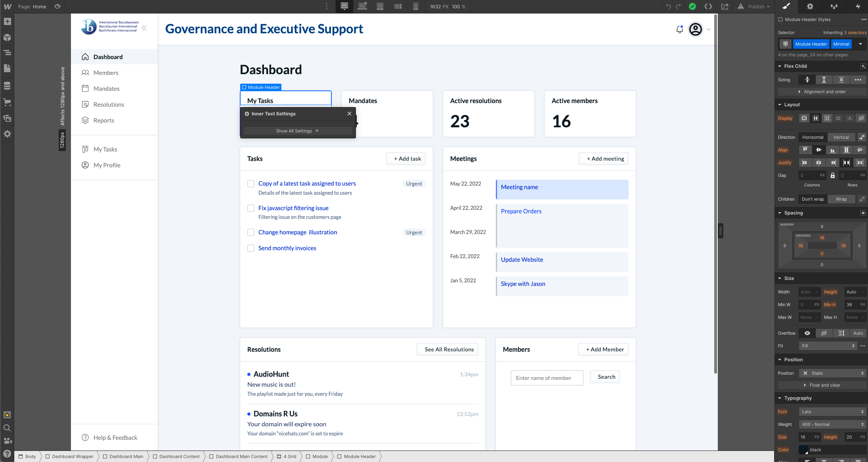Click Show All Settings link
The height and width of the screenshot is (462, 868).
click(x=297, y=131)
